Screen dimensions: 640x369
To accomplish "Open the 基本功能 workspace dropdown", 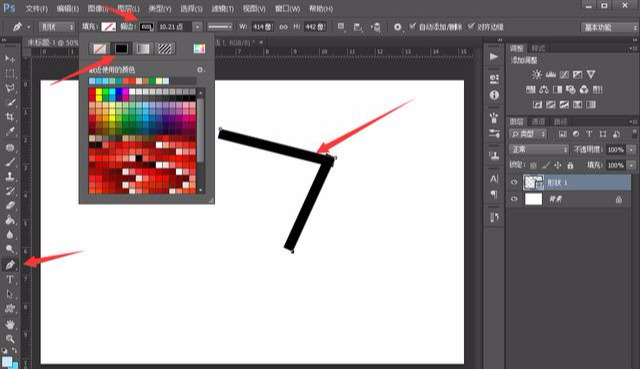I will point(609,27).
